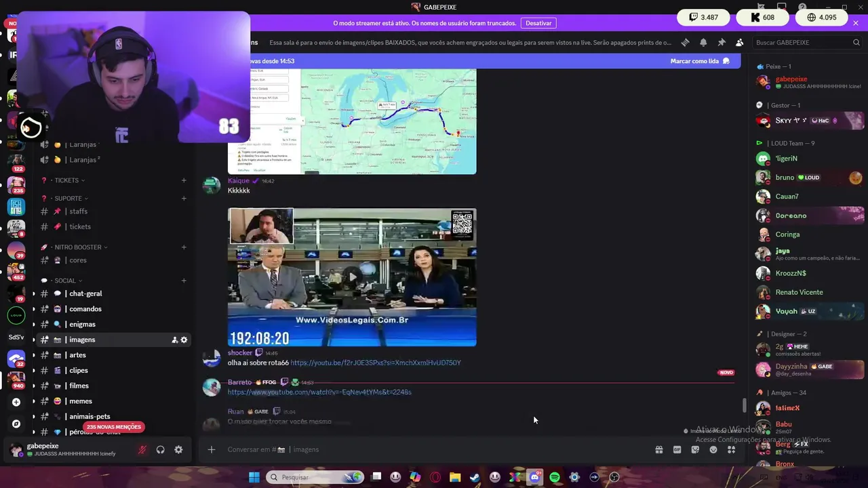
Task: Open the LOUD server icon
Action: click(x=16, y=314)
